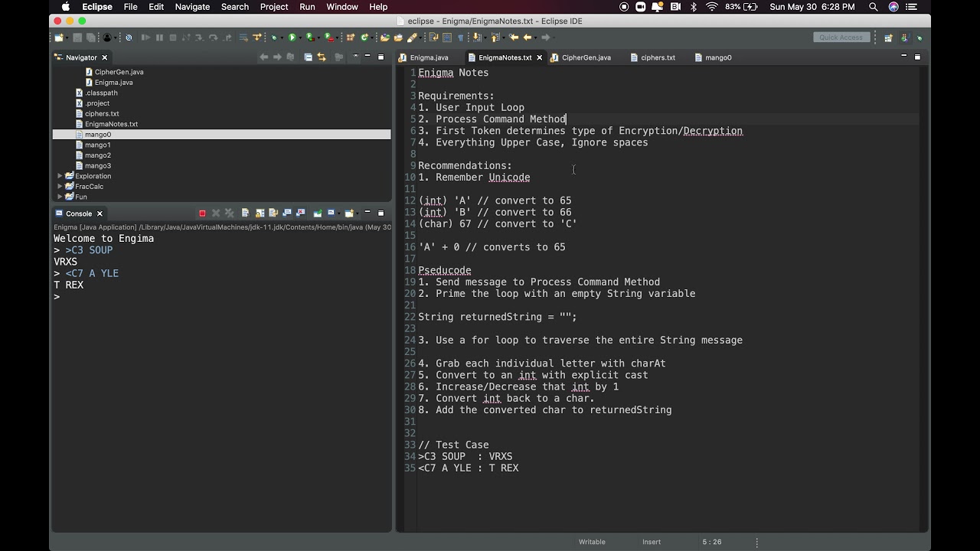Toggle Scroll Lock in Console toolbar
The width and height of the screenshot is (980, 551).
tap(260, 214)
